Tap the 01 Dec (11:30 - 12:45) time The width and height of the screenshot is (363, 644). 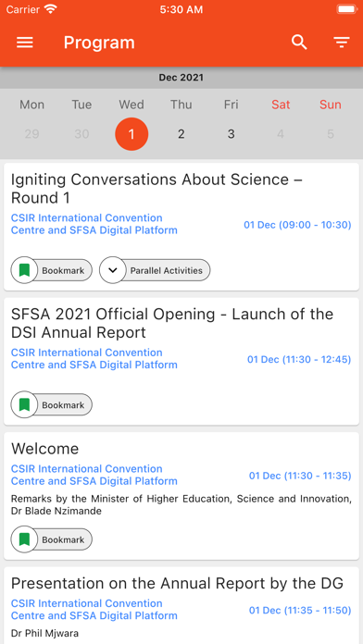coord(299,359)
